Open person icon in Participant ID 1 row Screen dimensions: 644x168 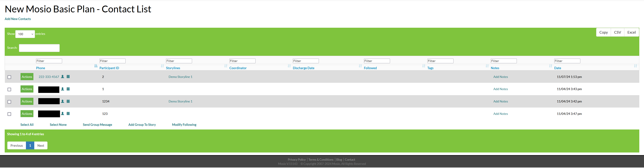(62, 89)
